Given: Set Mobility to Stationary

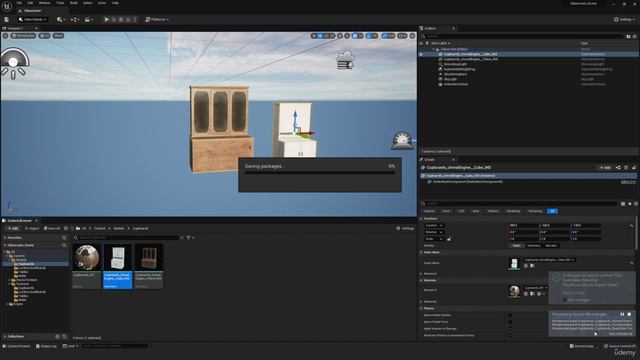Looking at the screenshot, I should tap(534, 246).
